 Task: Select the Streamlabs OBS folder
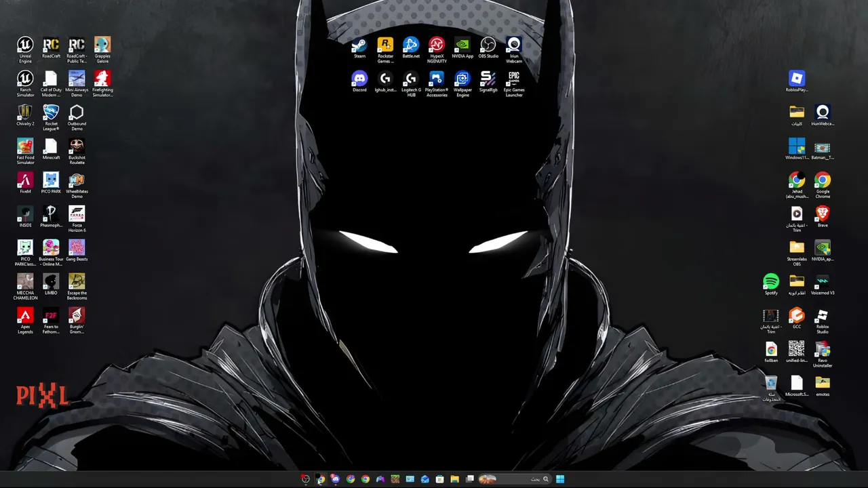click(797, 253)
